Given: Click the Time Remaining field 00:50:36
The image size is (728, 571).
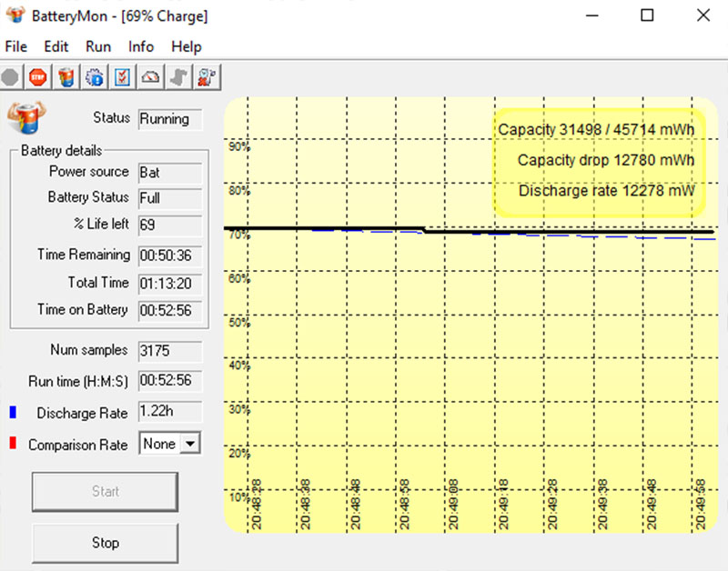Looking at the screenshot, I should point(170,255).
